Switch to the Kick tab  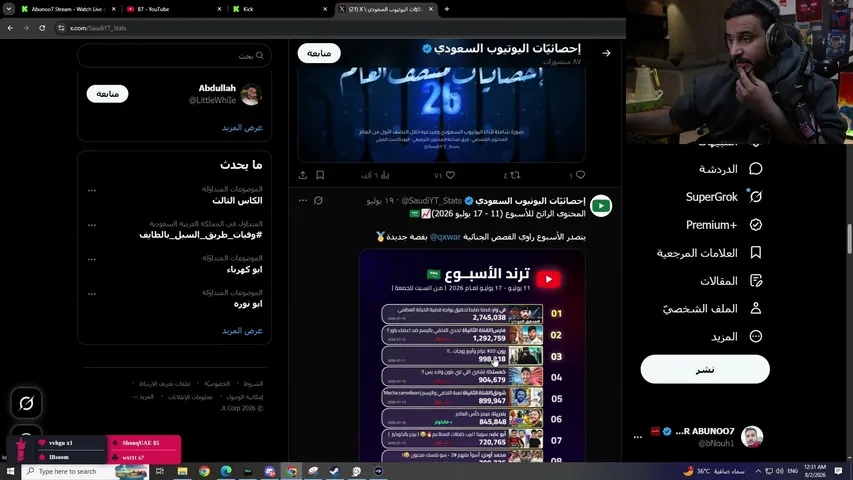pos(280,9)
